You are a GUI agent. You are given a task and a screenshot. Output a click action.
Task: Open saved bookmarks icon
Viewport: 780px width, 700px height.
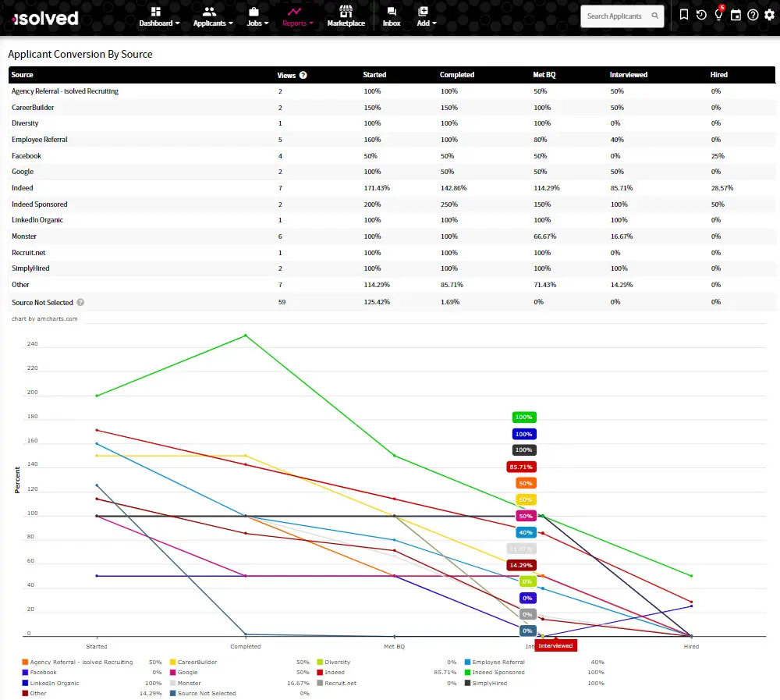684,15
